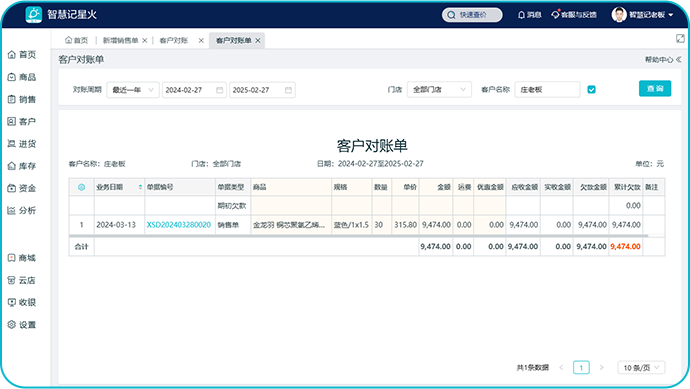Screen dimensions: 690x389
Task: Change the 10 条/页 page size dropdown
Action: pos(642,367)
